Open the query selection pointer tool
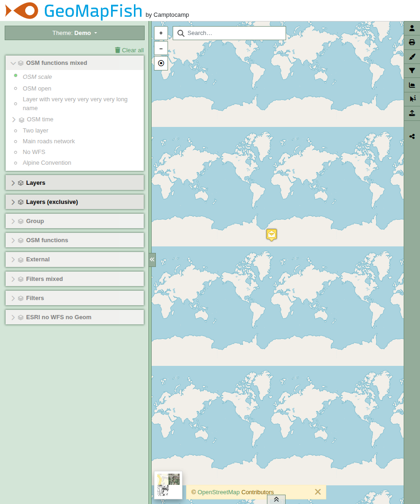The width and height of the screenshot is (420, 504). (x=412, y=99)
